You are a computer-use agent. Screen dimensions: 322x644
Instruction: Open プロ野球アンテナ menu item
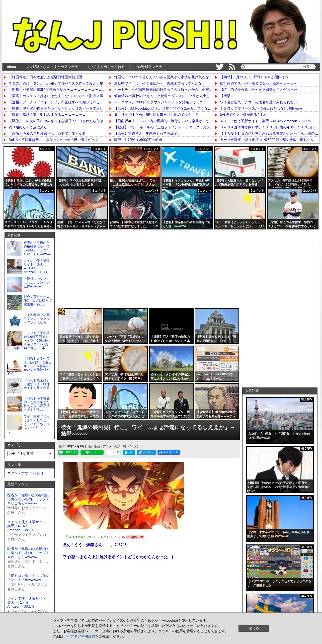click(x=148, y=67)
